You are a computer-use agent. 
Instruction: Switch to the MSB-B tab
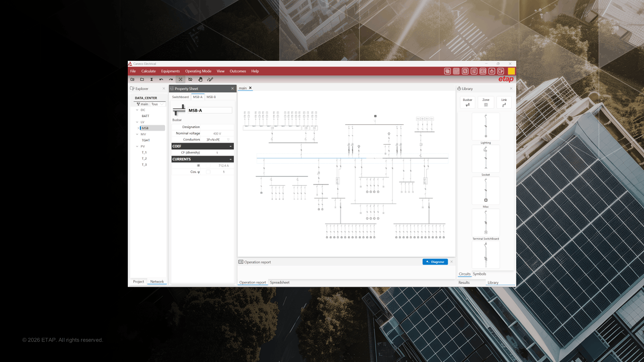211,97
